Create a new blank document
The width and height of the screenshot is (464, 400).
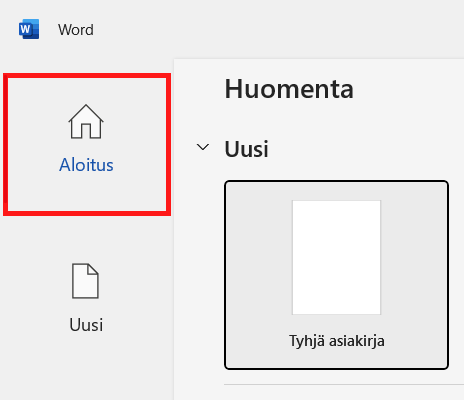tap(336, 275)
